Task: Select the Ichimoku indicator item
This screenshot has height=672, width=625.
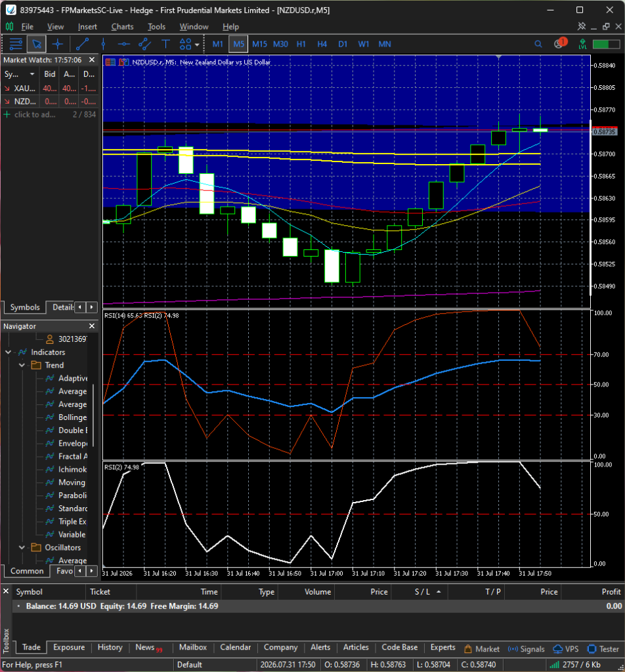Action: pyautogui.click(x=72, y=469)
